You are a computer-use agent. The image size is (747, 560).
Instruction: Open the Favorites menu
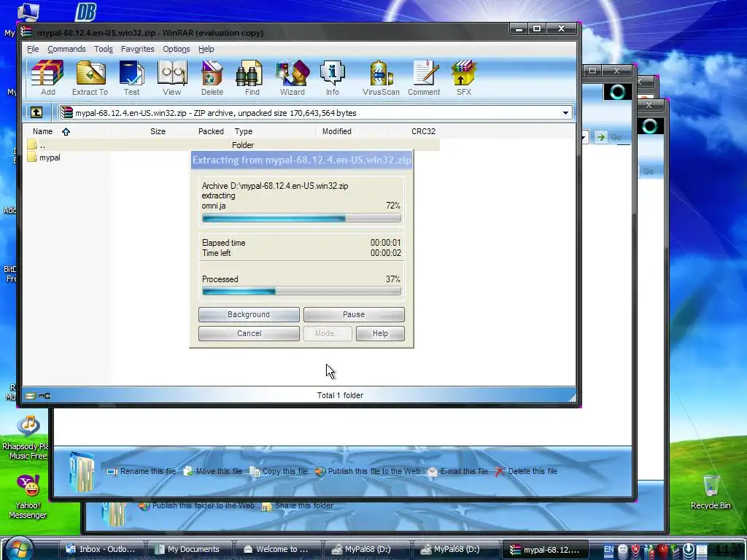click(138, 49)
